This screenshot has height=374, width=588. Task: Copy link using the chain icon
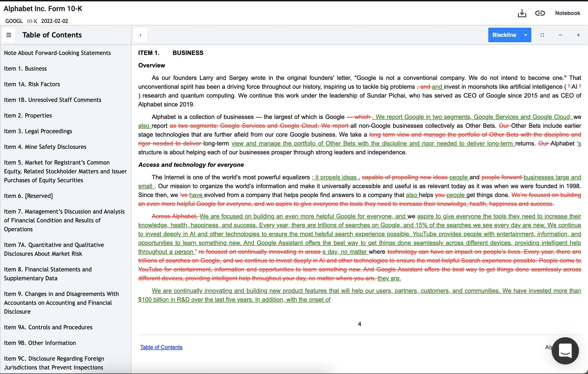point(540,13)
